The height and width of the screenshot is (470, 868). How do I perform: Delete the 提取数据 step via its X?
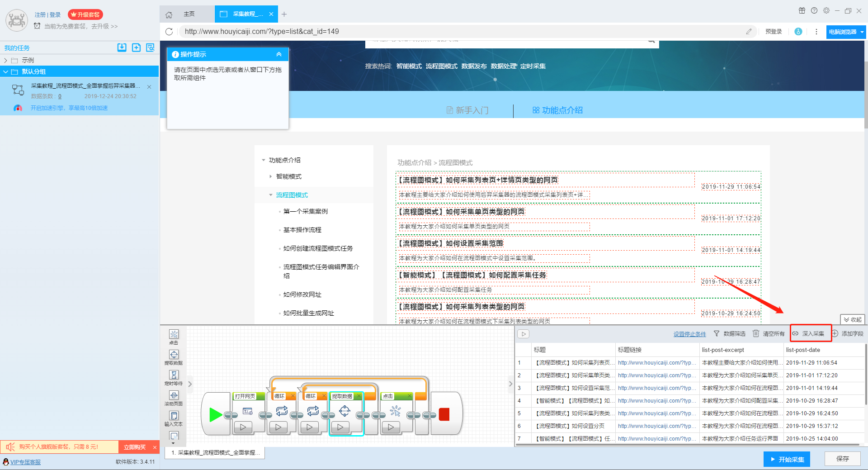[359, 396]
